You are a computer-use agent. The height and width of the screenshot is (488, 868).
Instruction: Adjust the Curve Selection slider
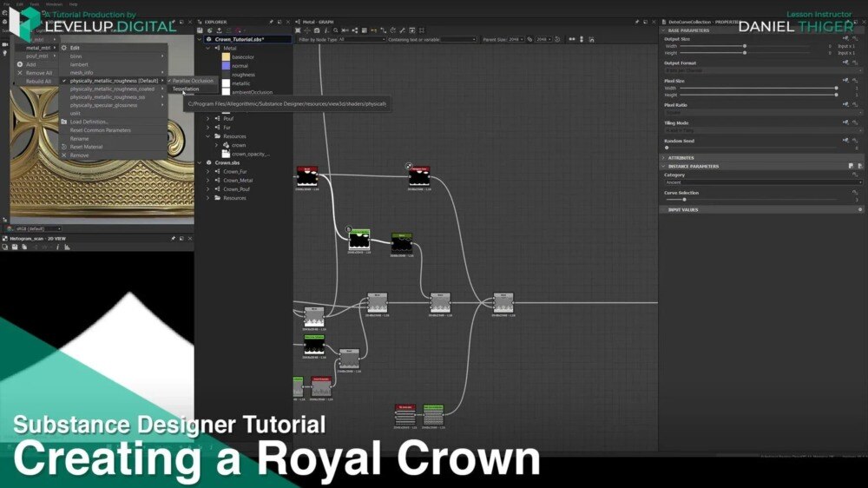[x=684, y=200]
